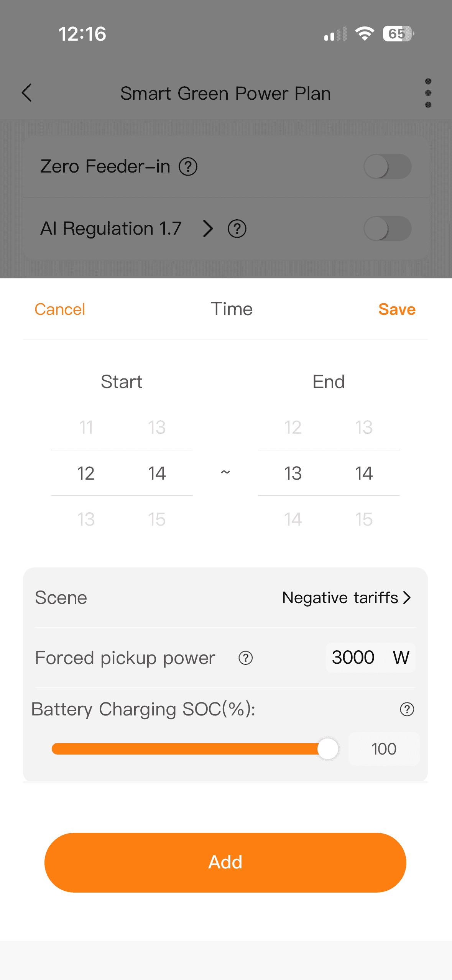
Task: Show Battery Charging SOC help info
Action: (407, 709)
